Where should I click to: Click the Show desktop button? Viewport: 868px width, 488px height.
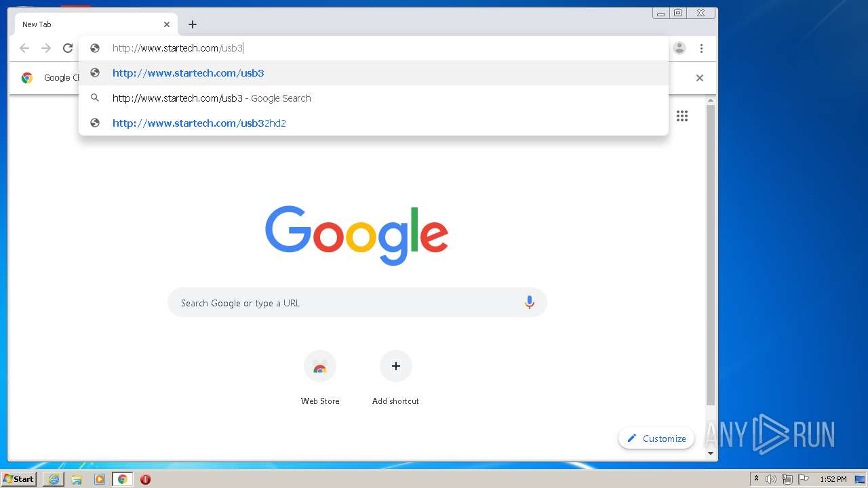(x=860, y=479)
